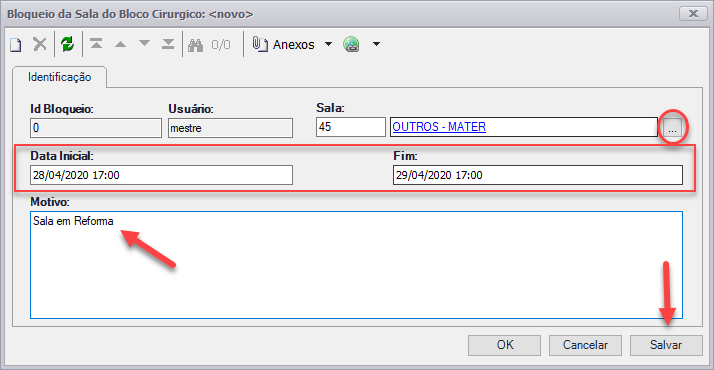Open the Sala lookup ellipsis button
Image resolution: width=714 pixels, height=370 pixels.
point(672,127)
